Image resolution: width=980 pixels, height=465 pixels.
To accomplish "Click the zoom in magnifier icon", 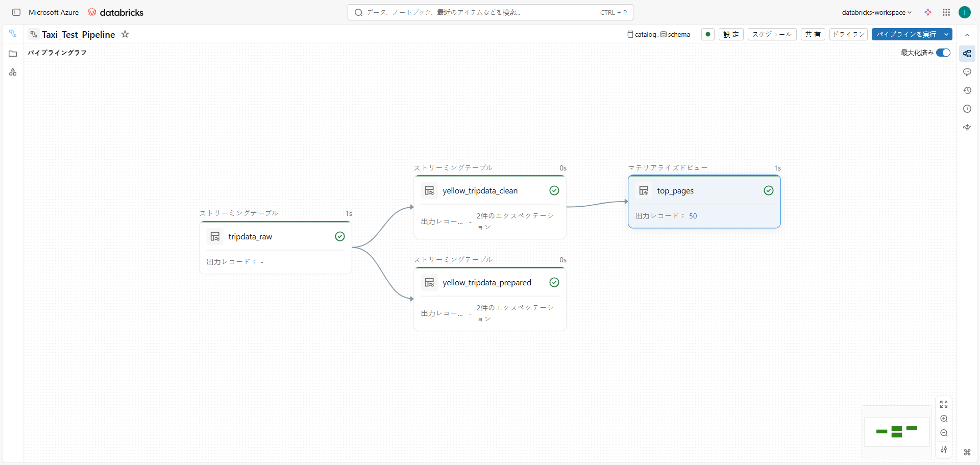I will [944, 419].
